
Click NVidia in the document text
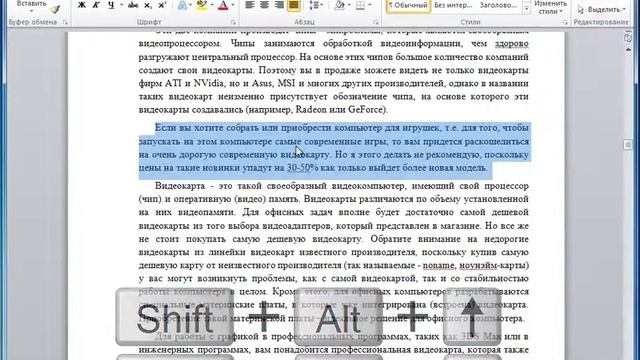209,83
